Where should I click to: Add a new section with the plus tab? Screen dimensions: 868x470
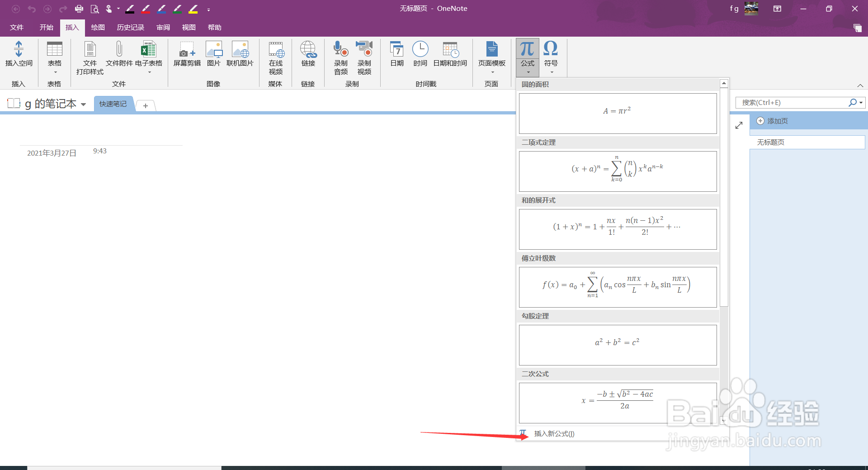point(146,105)
